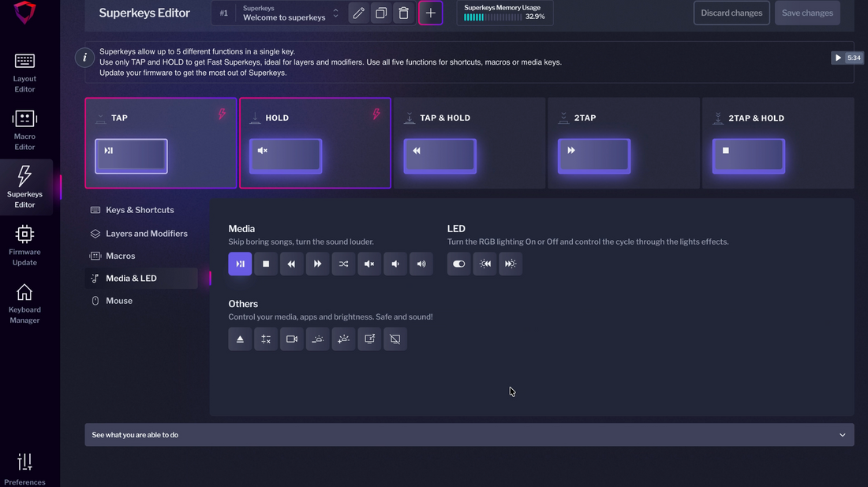Screen dimensions: 868x487
Task: Select the next LED effect key
Action: click(x=511, y=264)
